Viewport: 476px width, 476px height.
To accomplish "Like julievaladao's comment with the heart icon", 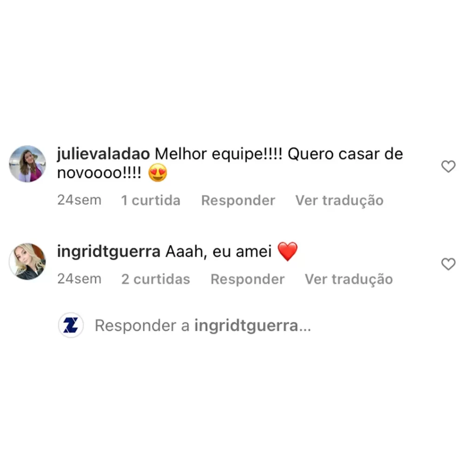I will 448,166.
